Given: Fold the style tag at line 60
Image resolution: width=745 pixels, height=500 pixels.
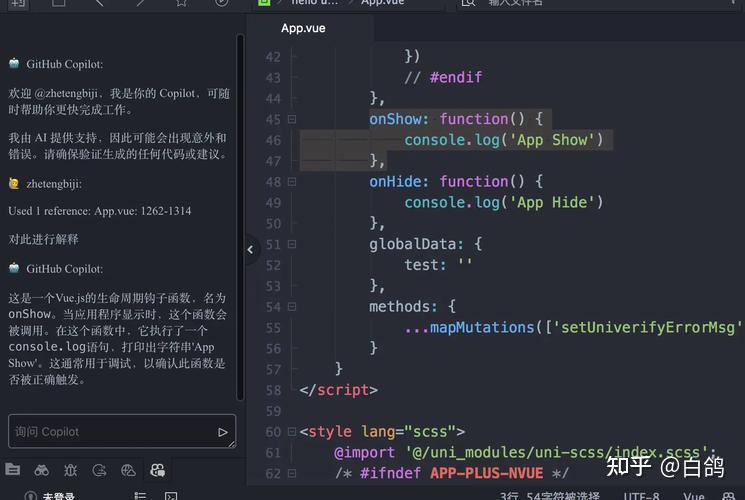Looking at the screenshot, I should coord(292,432).
